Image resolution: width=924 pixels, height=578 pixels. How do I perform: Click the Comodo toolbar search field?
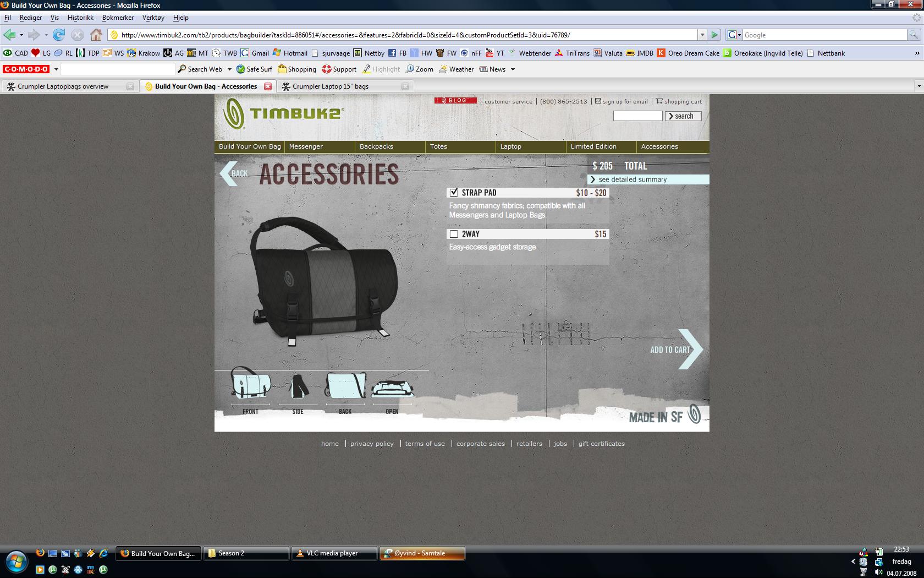118,69
